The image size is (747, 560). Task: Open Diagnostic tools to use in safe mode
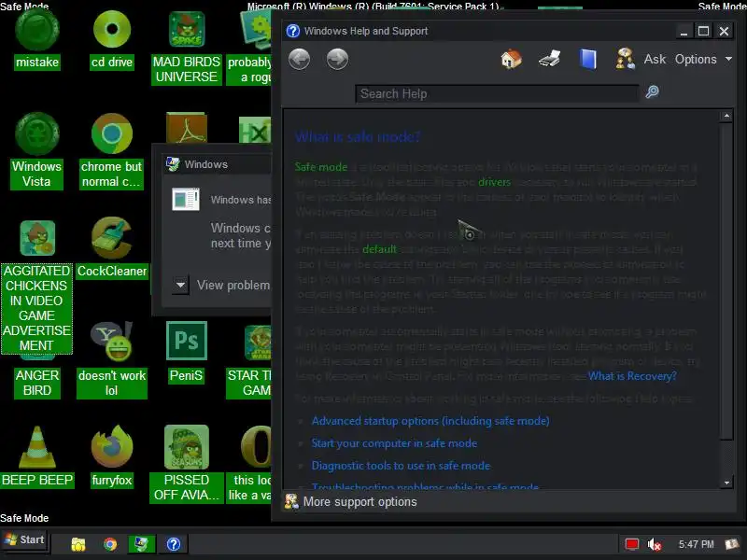(x=401, y=466)
